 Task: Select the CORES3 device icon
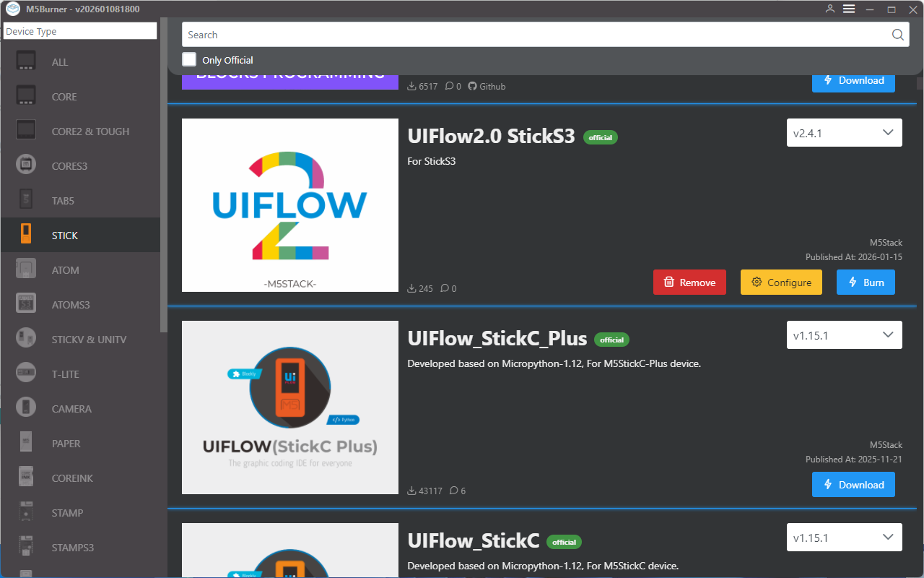tap(26, 165)
